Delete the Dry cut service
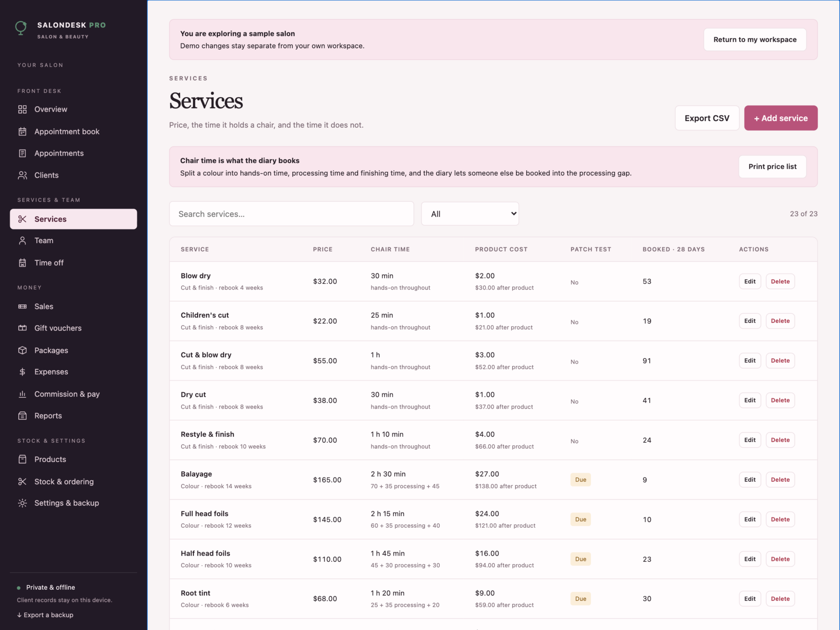Screen dimensions: 840x630 click(780, 400)
